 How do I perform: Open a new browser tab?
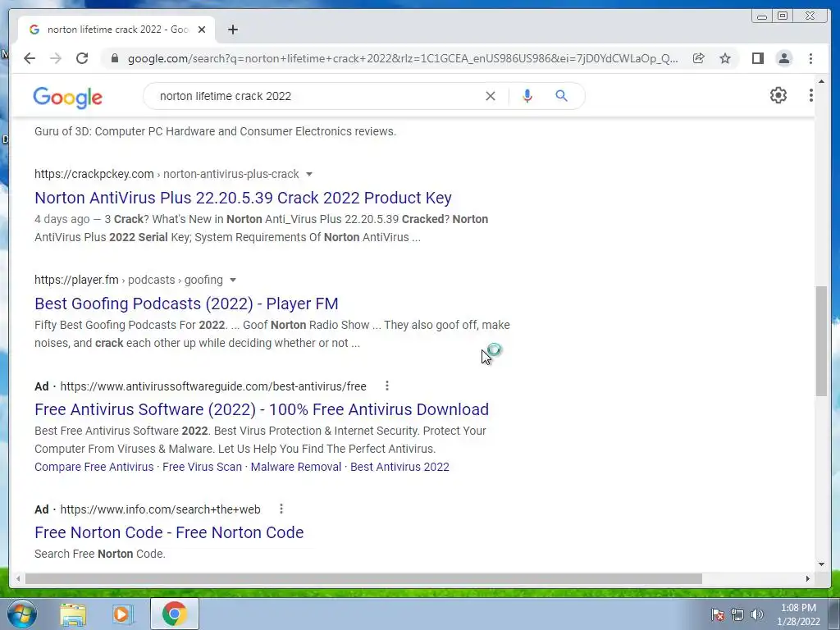click(232, 30)
